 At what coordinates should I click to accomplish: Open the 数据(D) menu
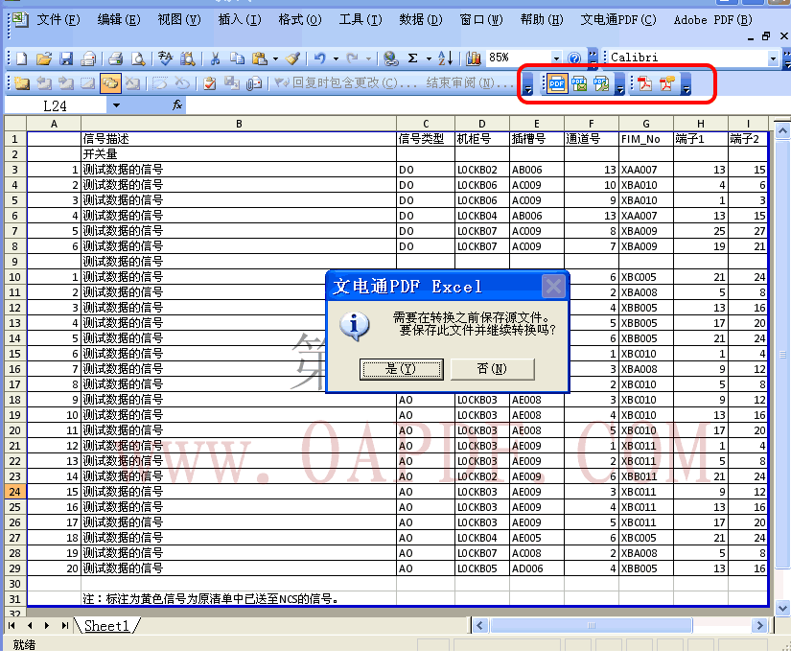(x=421, y=20)
